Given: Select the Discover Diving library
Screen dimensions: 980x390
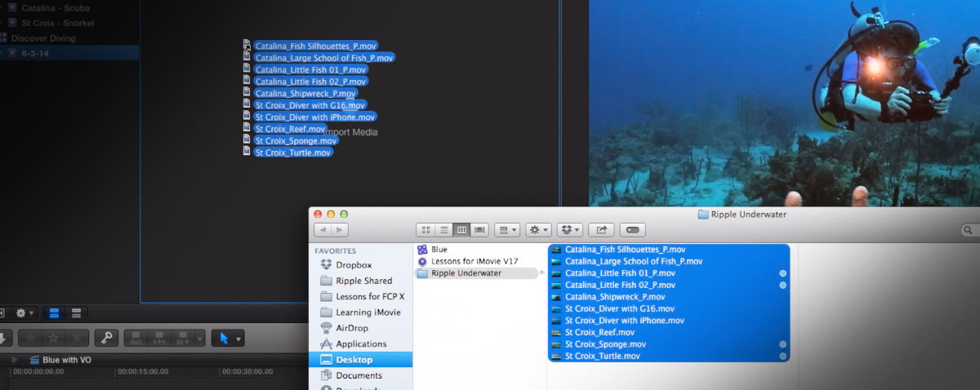Looking at the screenshot, I should 43,38.
